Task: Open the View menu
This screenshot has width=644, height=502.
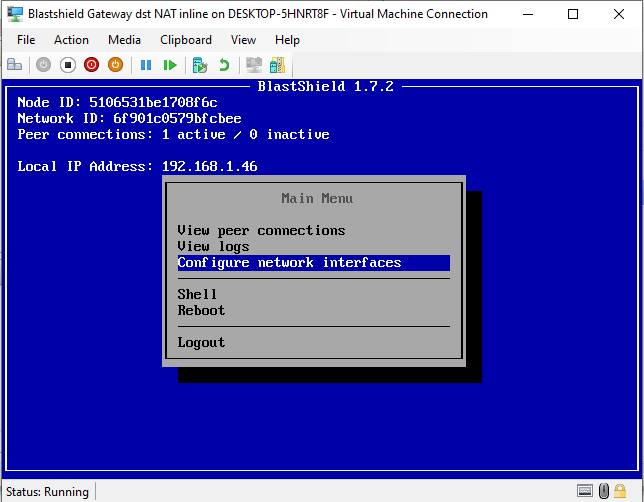Action: [243, 40]
